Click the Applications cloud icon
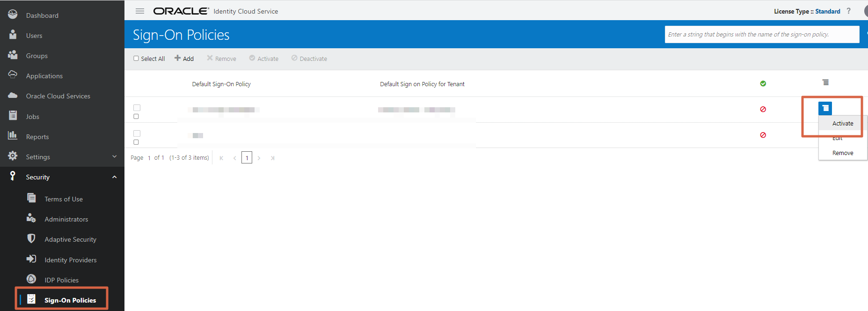 13,74
